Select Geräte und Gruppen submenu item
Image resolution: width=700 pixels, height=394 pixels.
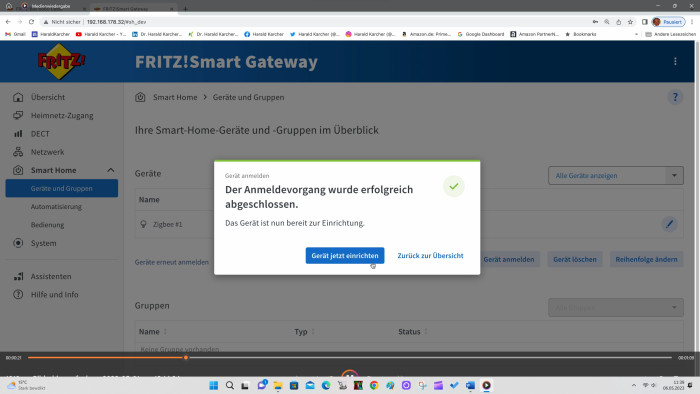(62, 188)
